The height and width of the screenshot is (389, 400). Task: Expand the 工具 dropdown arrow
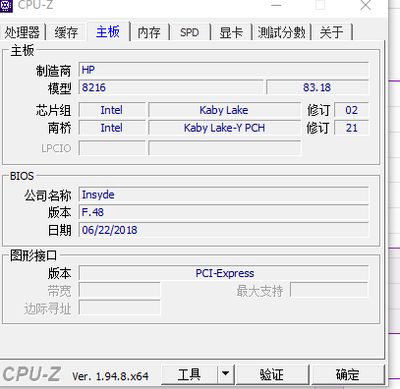tap(226, 375)
